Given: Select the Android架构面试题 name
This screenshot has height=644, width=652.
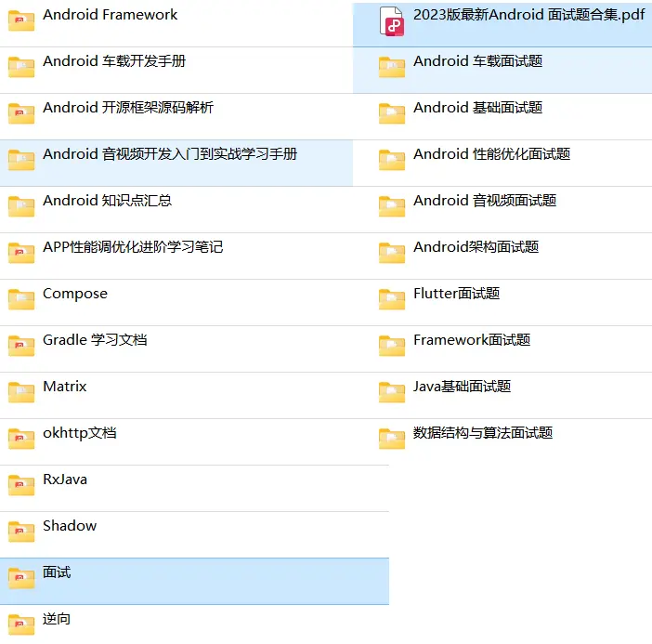Looking at the screenshot, I should click(476, 247).
